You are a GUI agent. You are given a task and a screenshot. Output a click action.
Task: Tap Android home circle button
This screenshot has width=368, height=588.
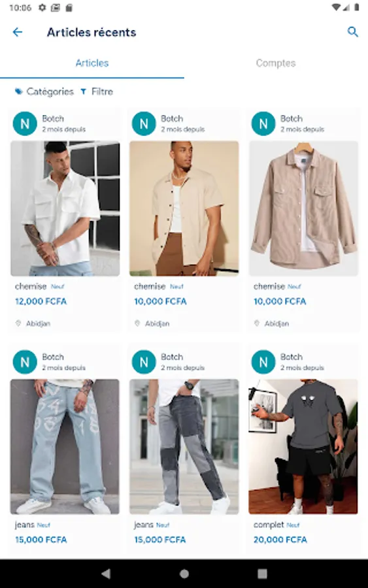(x=184, y=574)
